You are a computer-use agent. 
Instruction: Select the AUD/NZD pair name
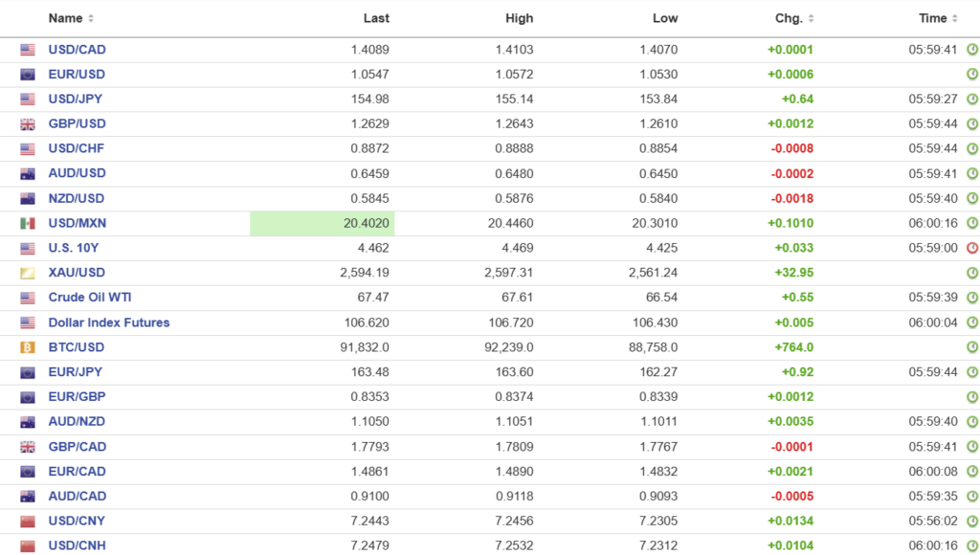[77, 422]
